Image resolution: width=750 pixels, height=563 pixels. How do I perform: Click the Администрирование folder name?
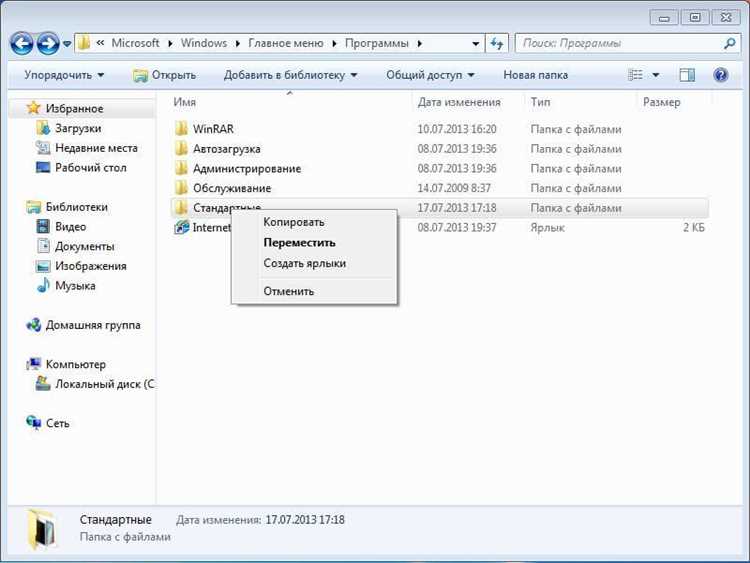(x=247, y=168)
